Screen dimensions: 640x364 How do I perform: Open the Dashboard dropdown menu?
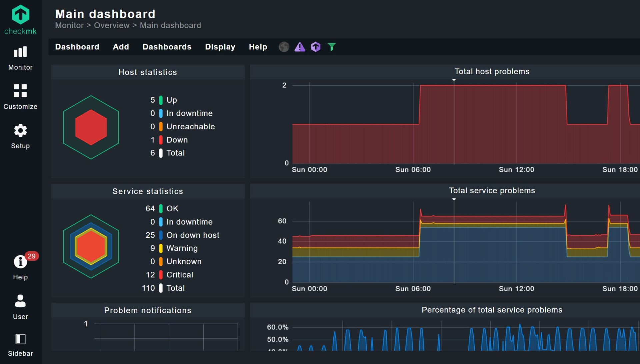[77, 47]
